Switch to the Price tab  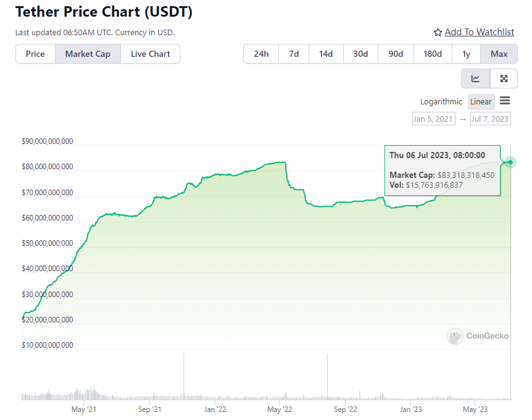click(x=35, y=54)
